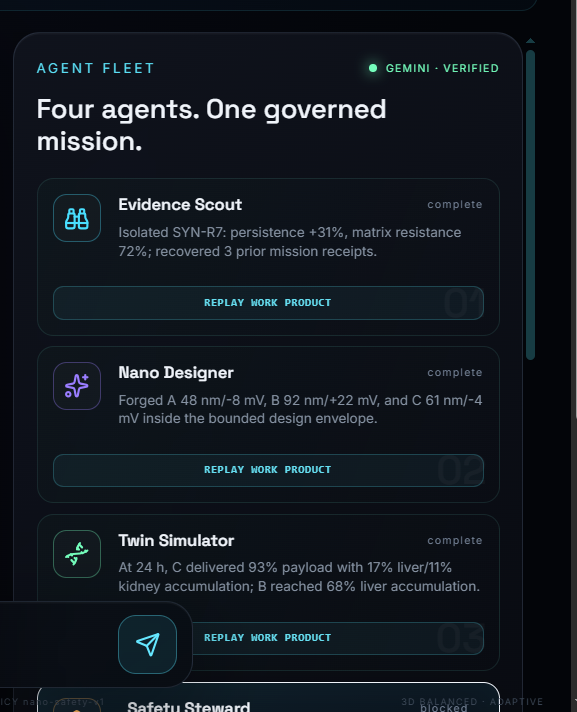577x712 pixels.
Task: Replay Twin Simulator work product
Action: click(x=338, y=638)
